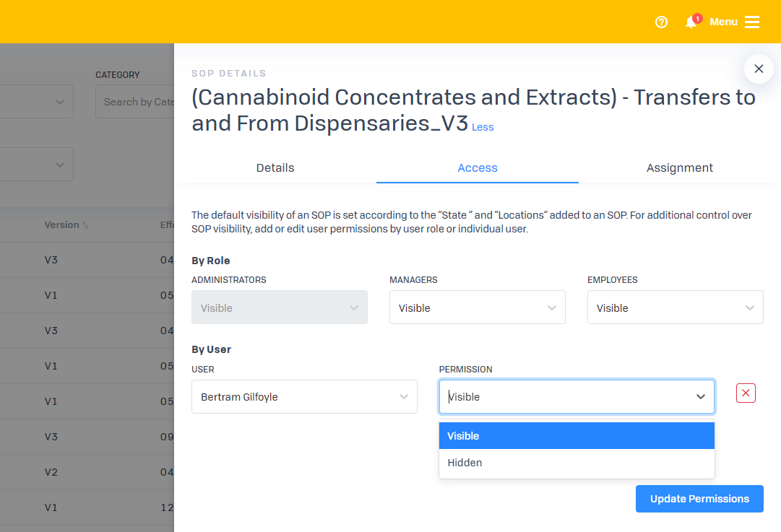Click the disabled Administrators visibility dropdown
This screenshot has height=532, width=781.
click(279, 308)
